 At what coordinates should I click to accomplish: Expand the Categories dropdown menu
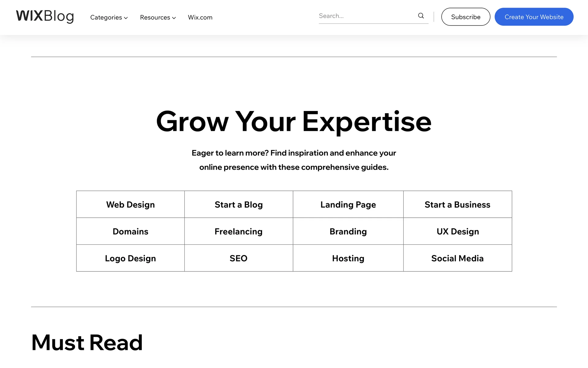109,17
